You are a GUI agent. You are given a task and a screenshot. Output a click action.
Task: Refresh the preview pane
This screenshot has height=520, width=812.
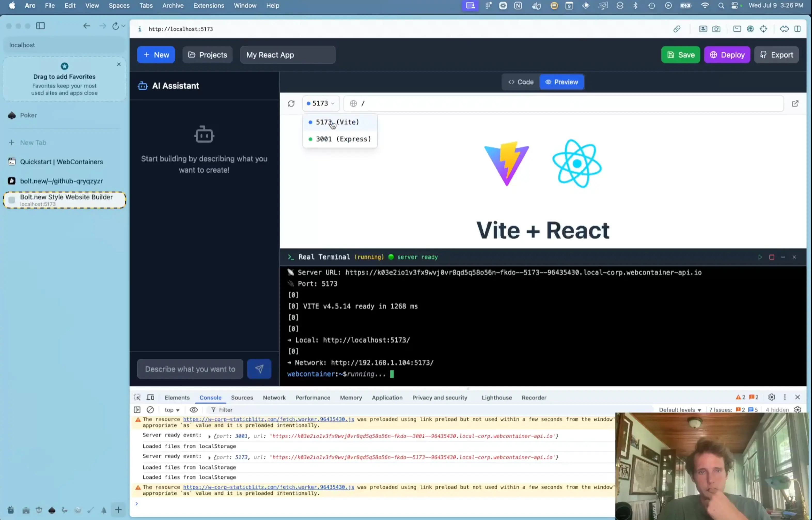(291, 104)
